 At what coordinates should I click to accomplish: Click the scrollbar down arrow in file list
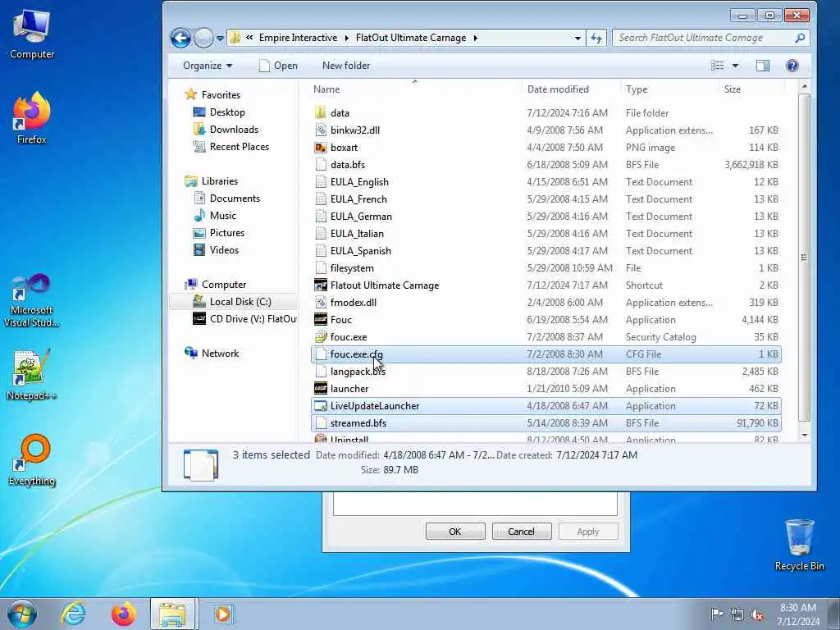pyautogui.click(x=804, y=436)
